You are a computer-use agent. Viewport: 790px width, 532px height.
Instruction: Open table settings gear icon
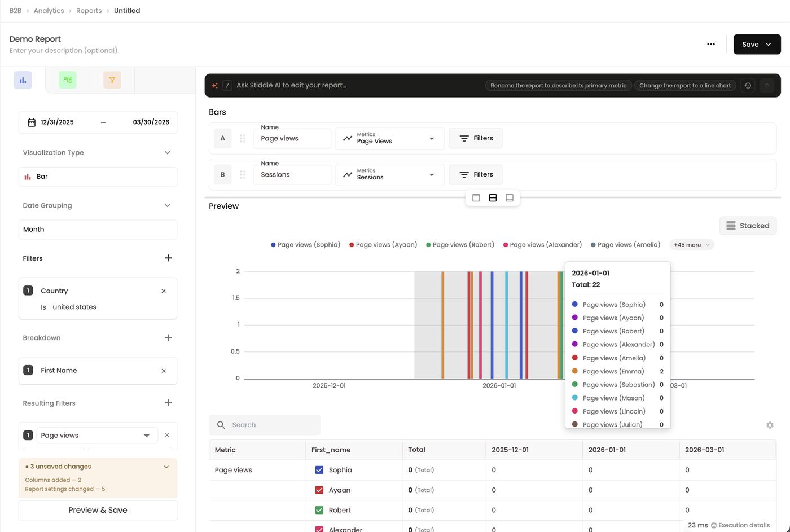[770, 425]
